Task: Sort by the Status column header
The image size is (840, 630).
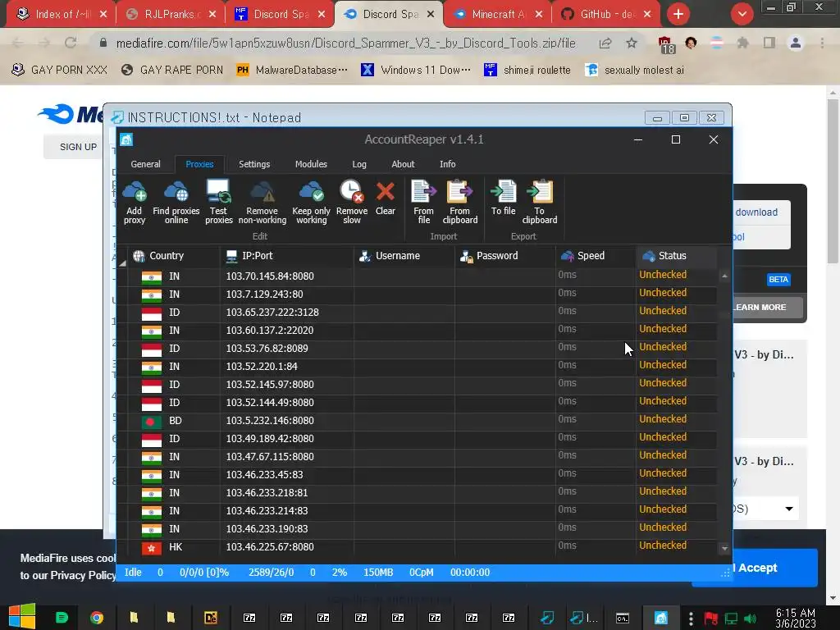Action: click(x=676, y=256)
